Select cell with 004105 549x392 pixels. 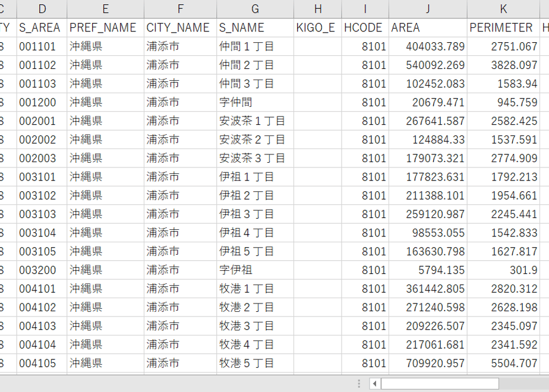click(42, 363)
